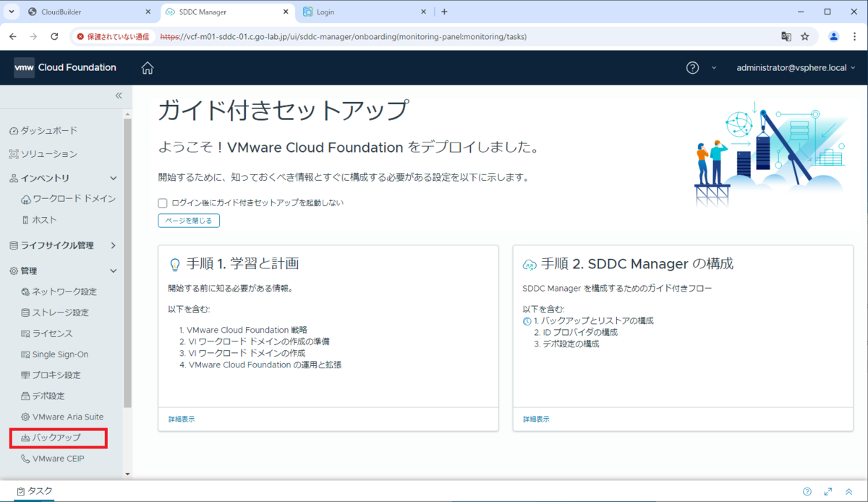
Task: Click the address bar URL
Action: coord(343,36)
